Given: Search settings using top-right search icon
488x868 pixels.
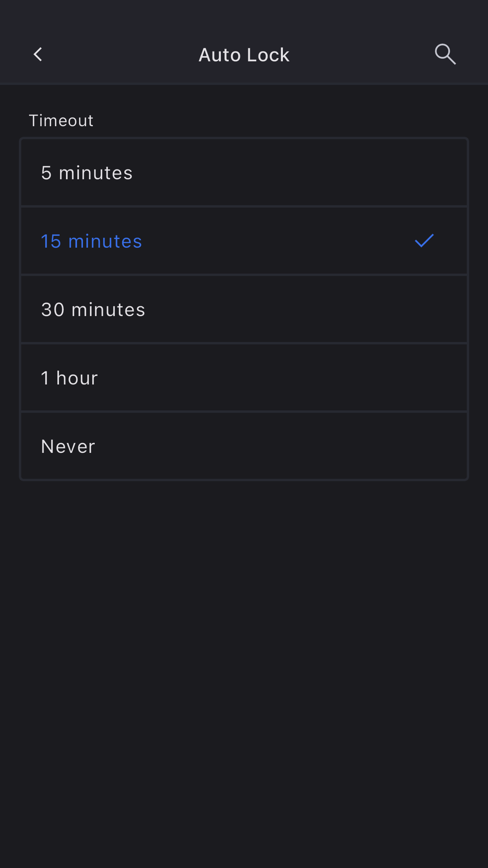Looking at the screenshot, I should click(445, 54).
